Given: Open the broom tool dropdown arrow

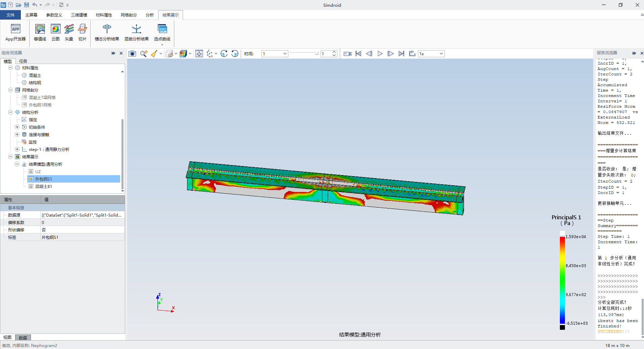Looking at the screenshot, I should [x=161, y=54].
